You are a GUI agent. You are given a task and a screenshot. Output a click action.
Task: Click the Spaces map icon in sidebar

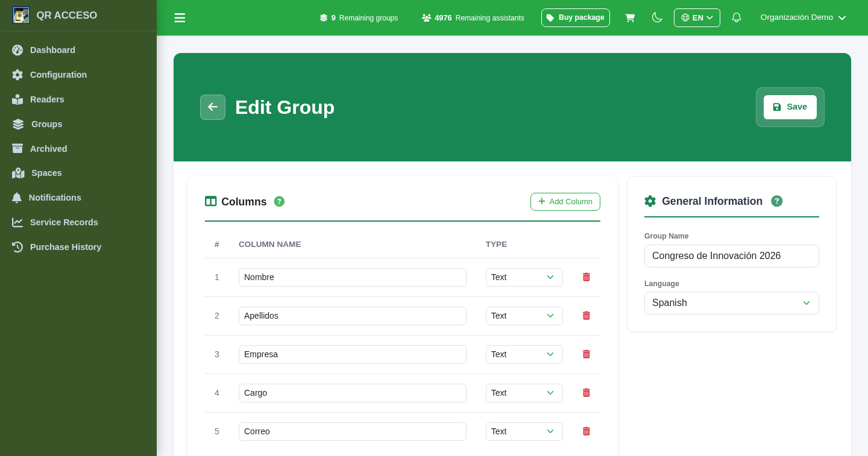(x=18, y=173)
